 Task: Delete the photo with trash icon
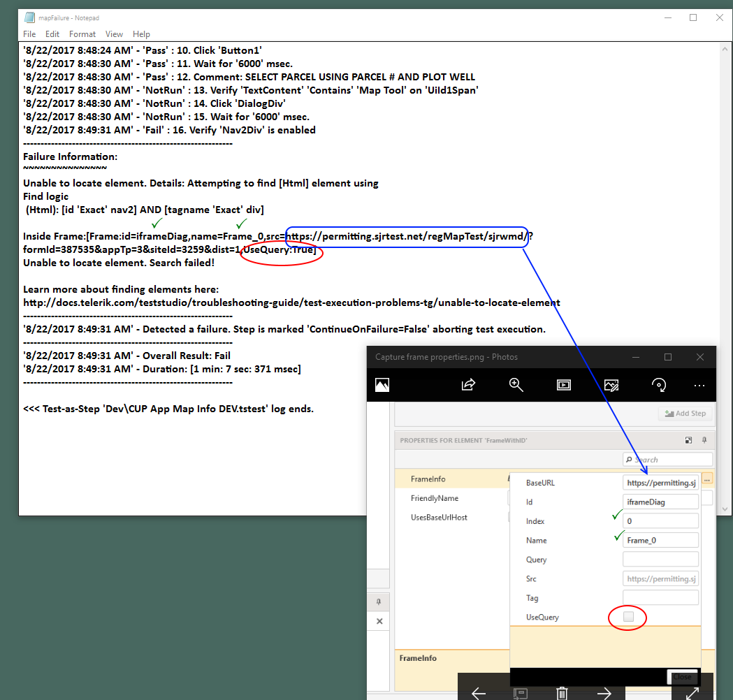click(x=562, y=692)
